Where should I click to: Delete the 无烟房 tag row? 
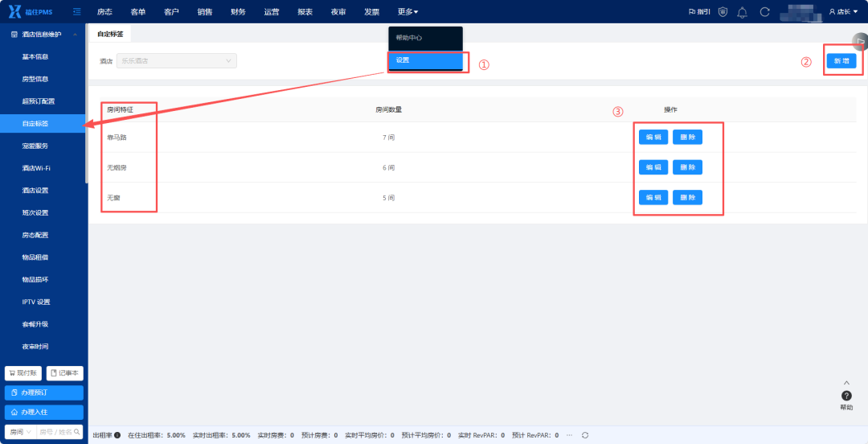click(x=687, y=167)
